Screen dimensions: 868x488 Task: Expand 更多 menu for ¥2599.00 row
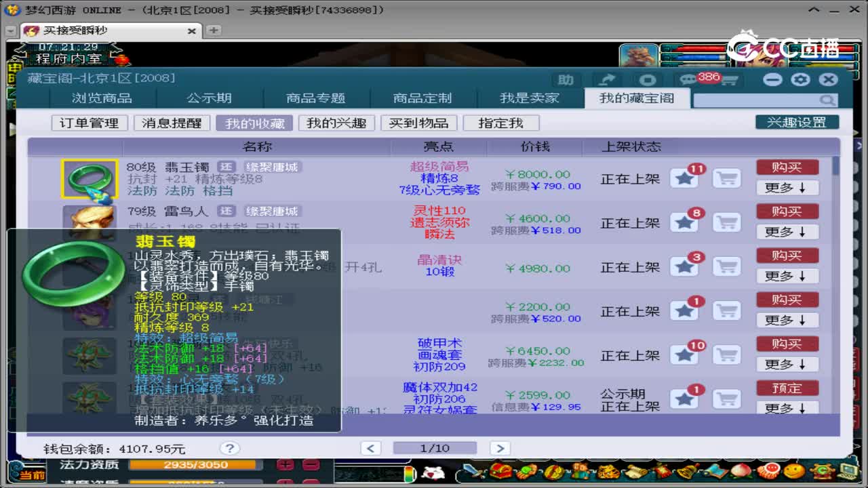tap(787, 408)
